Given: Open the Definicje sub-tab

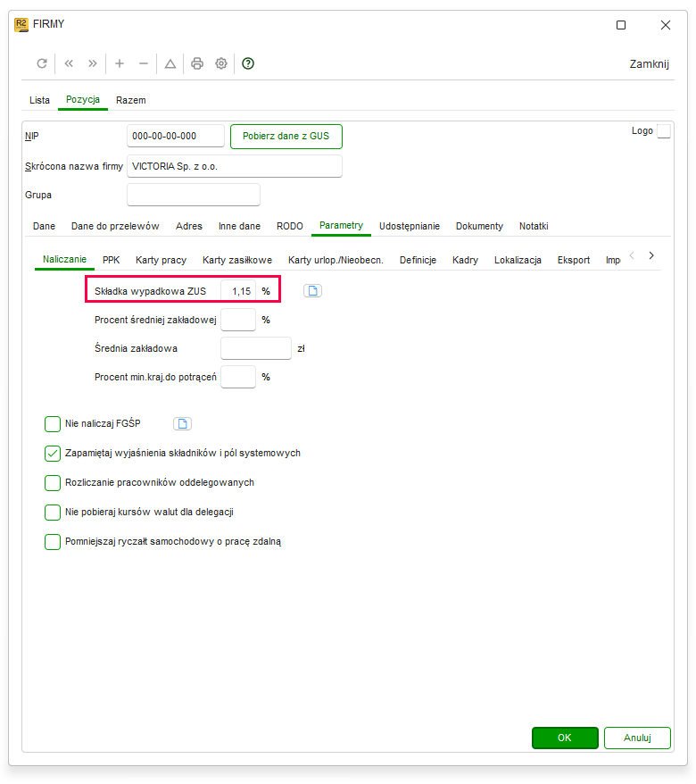Looking at the screenshot, I should [418, 260].
